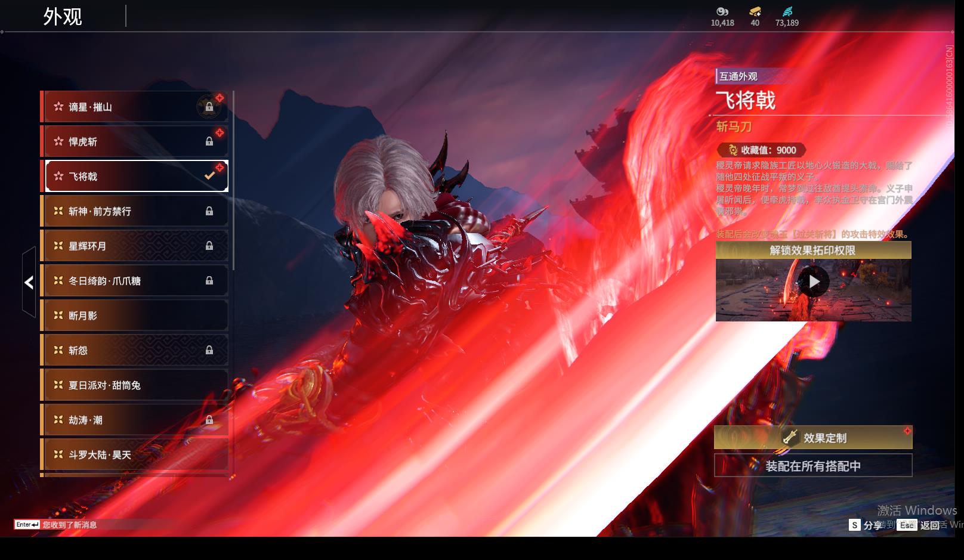The height and width of the screenshot is (560, 964).
Task: Click the skin list scrollbar
Action: tap(233, 180)
